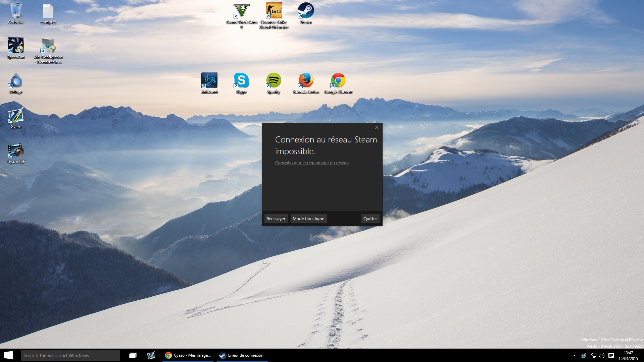Open Conseils pour le dépannage du réseau link
Screen dimensions: 644x362
click(312, 163)
